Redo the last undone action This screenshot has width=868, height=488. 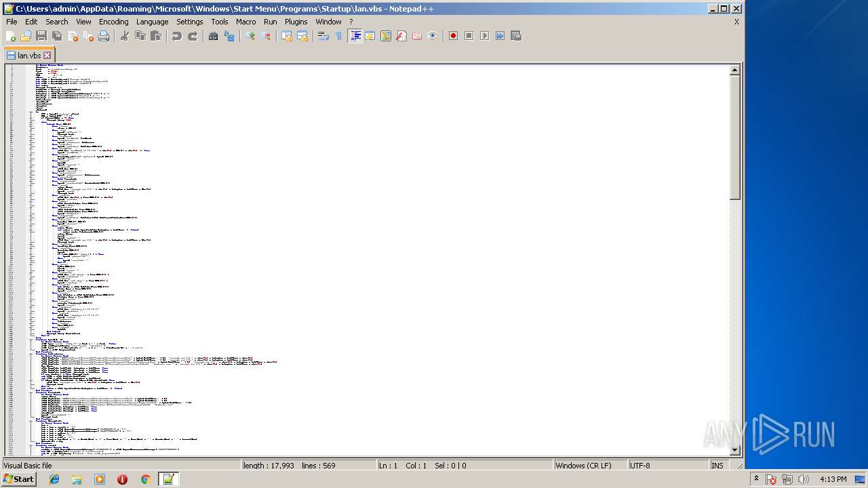pyautogui.click(x=193, y=36)
